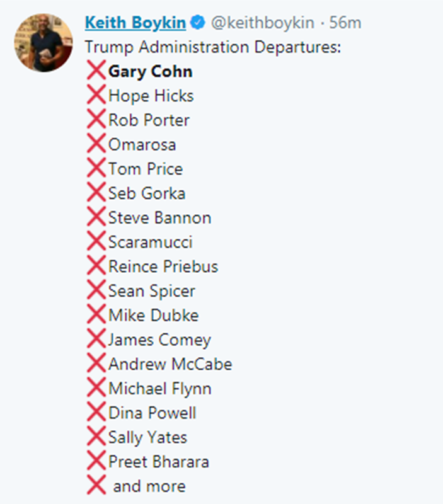Click the Keith Boykin name link
This screenshot has width=443, height=504.
(x=135, y=23)
